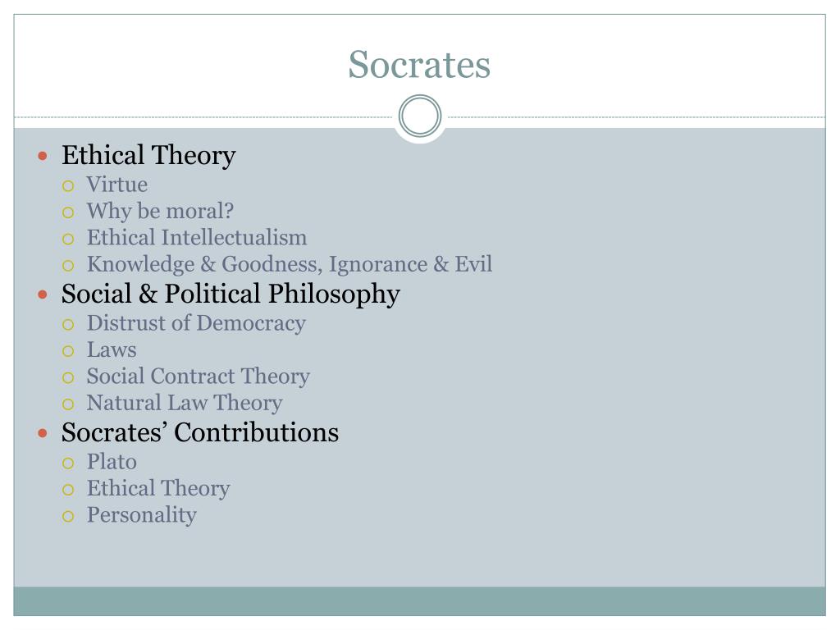Select the Social Contract Theory line

click(x=199, y=376)
